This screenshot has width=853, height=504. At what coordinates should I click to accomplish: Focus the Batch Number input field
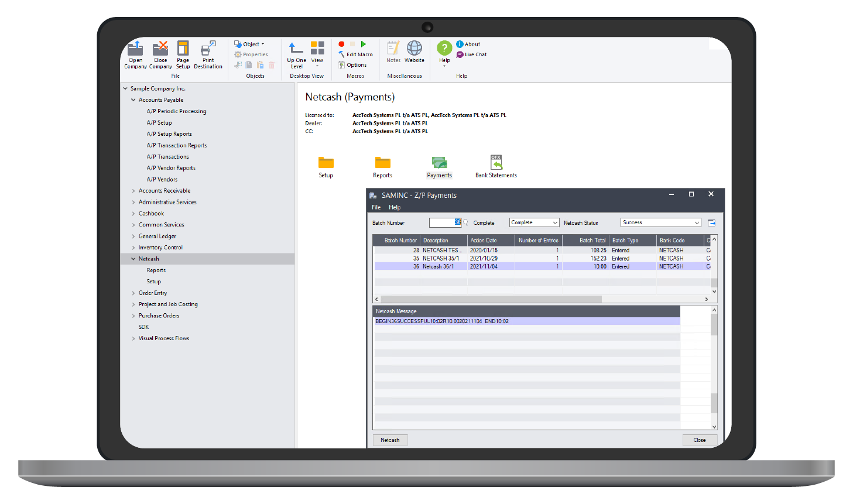[x=446, y=222]
